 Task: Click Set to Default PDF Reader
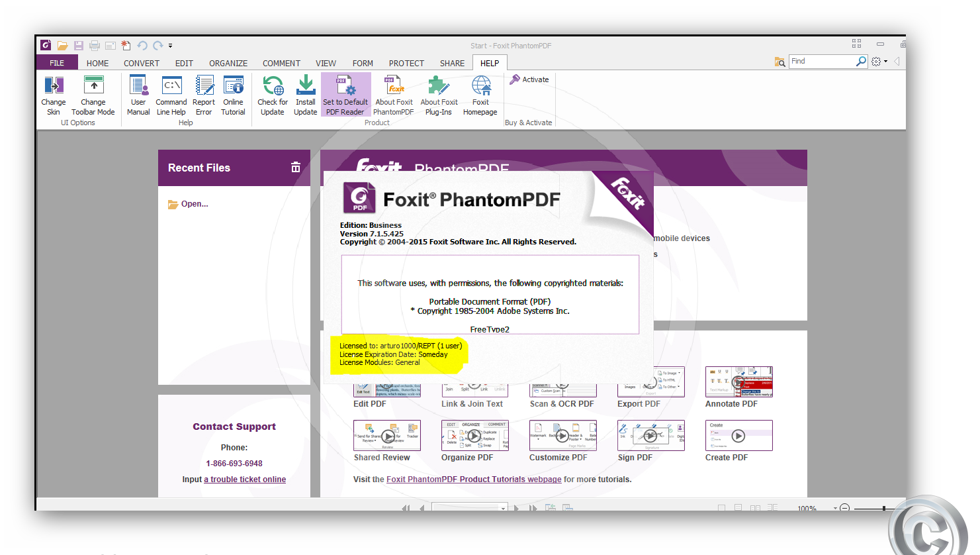pyautogui.click(x=345, y=95)
